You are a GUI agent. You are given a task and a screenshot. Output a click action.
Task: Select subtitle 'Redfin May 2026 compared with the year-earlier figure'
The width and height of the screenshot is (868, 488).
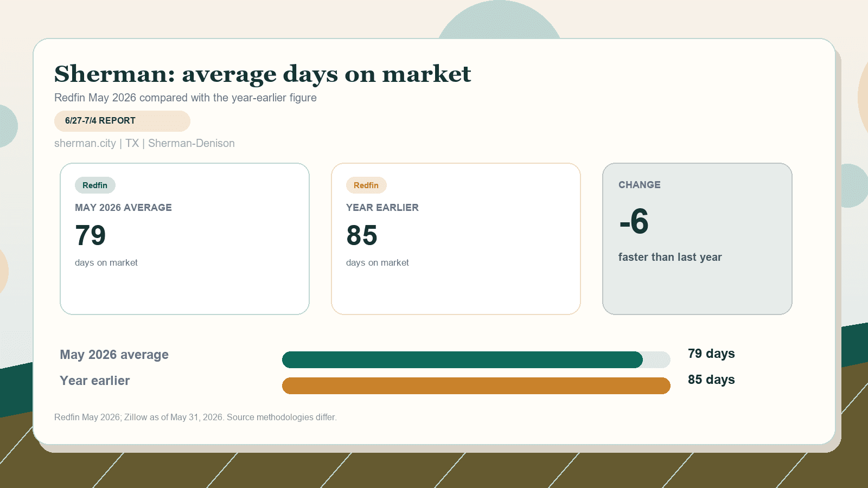pyautogui.click(x=186, y=98)
